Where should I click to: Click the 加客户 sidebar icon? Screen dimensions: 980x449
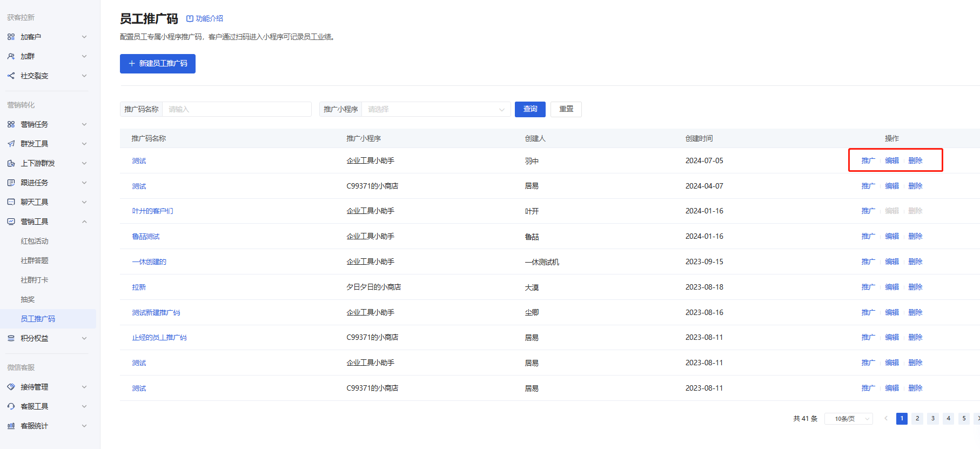coord(11,37)
